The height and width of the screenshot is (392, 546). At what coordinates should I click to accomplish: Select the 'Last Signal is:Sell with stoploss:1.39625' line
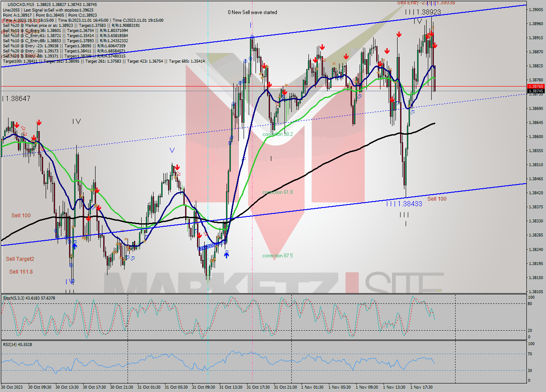tap(48, 10)
